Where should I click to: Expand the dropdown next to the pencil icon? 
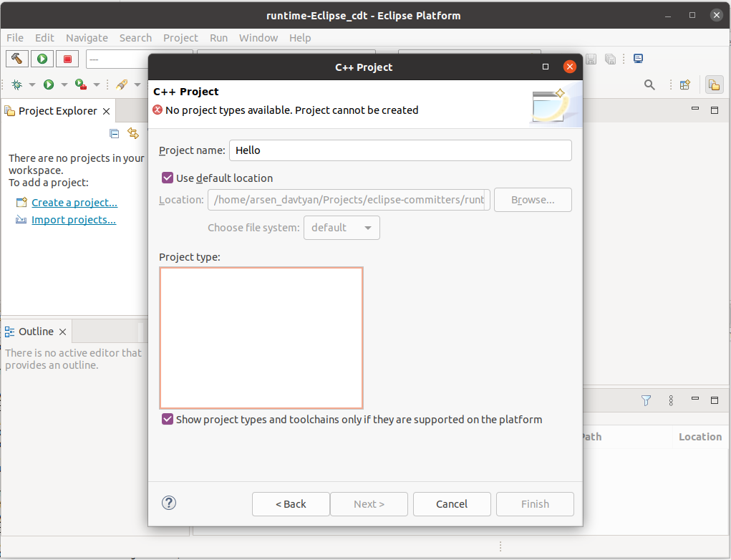[x=137, y=85]
